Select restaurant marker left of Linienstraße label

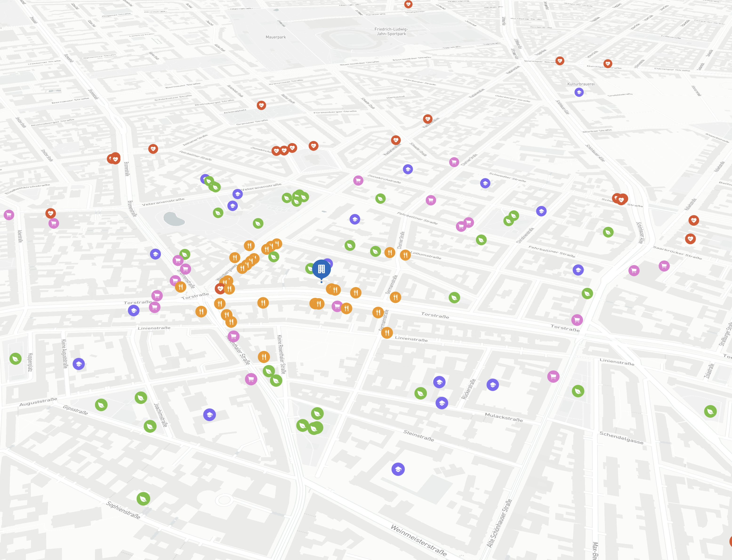pyautogui.click(x=387, y=333)
